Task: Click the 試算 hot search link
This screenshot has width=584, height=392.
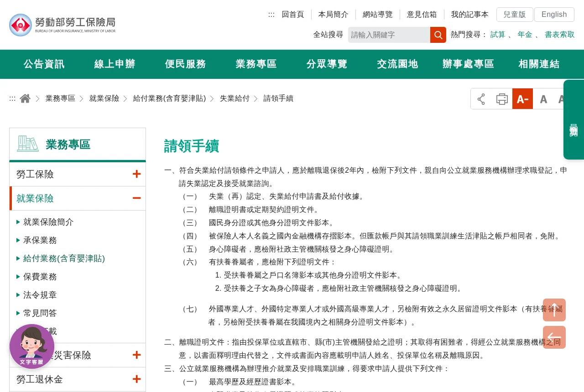Action: (498, 35)
